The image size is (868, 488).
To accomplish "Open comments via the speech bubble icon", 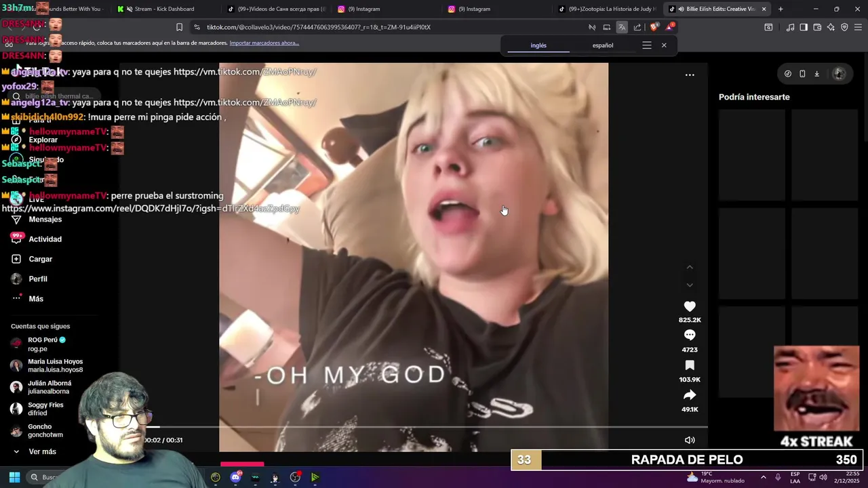I will coord(690,335).
